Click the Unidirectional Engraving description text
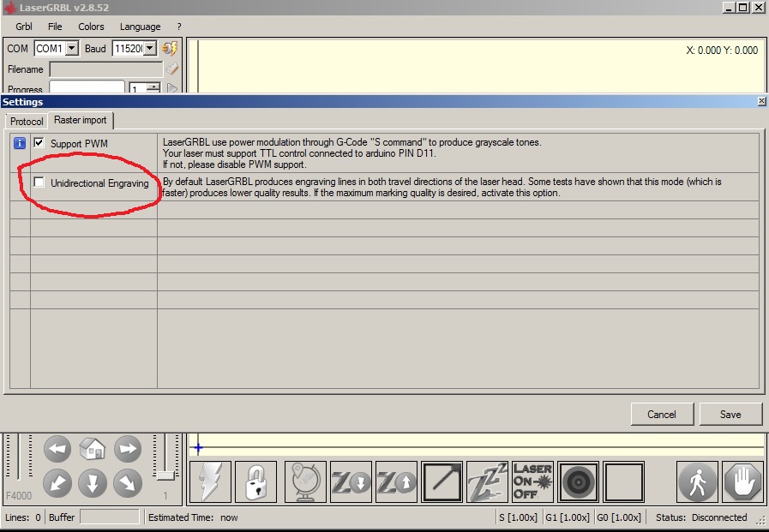The width and height of the screenshot is (769, 532). (x=442, y=187)
